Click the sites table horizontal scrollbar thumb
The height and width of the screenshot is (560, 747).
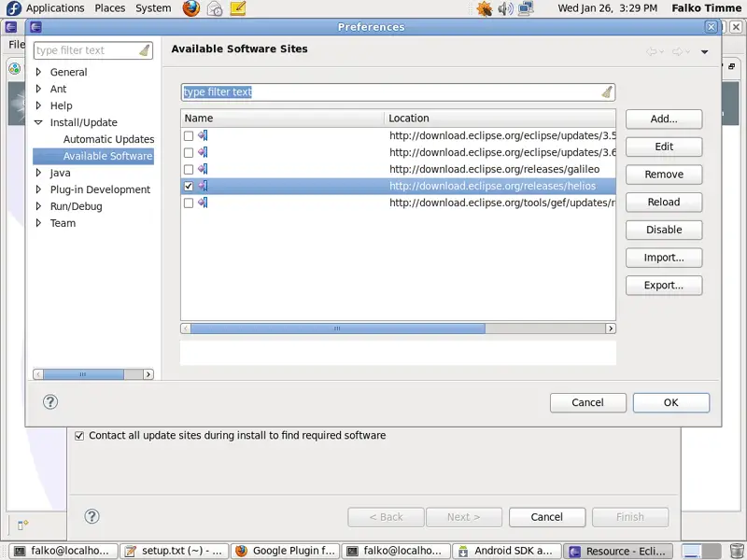(x=338, y=329)
